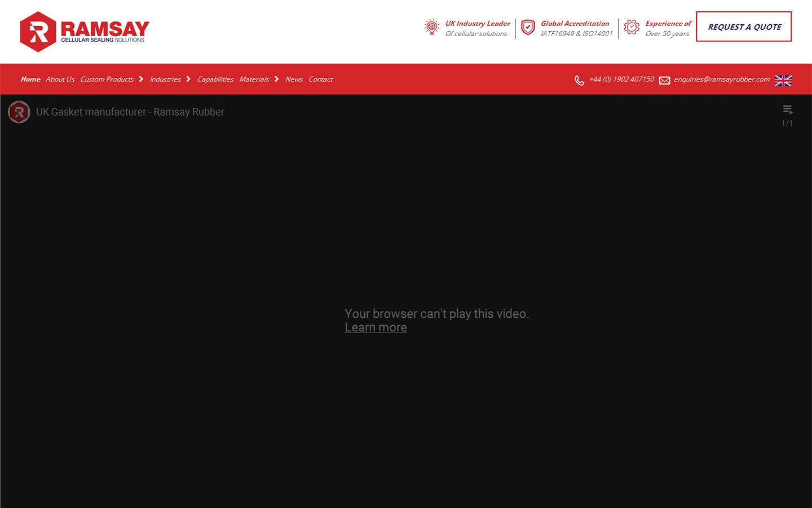The image size is (812, 508).
Task: Select the UK flag language icon
Action: coord(783,80)
